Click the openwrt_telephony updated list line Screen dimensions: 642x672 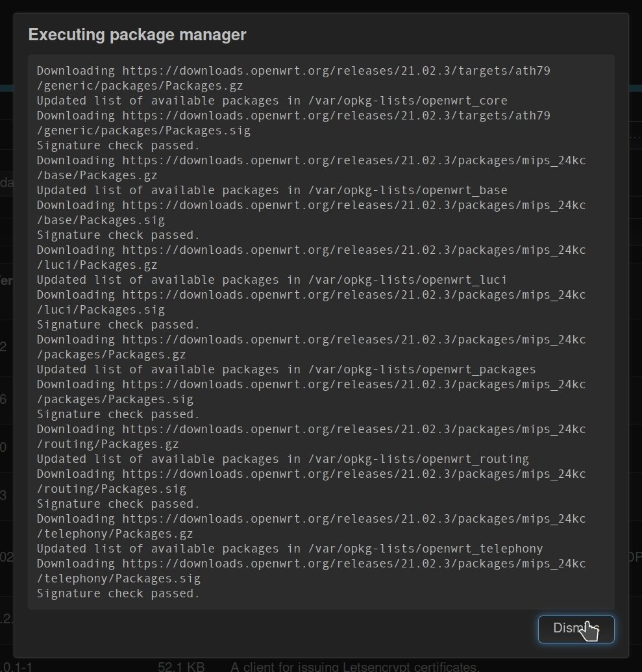coord(290,549)
